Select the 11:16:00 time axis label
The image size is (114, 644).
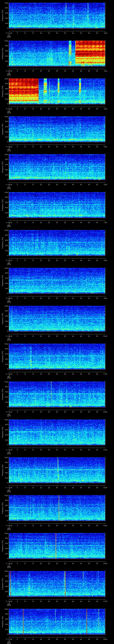click(x=9, y=601)
